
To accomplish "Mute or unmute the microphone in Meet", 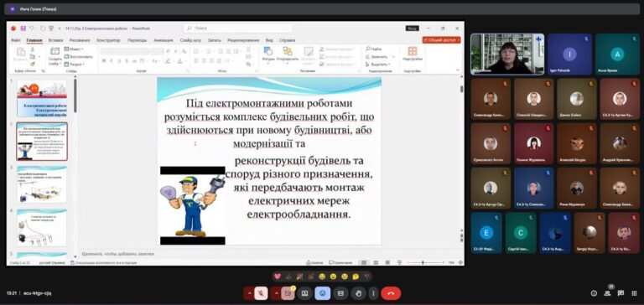I will point(261,293).
